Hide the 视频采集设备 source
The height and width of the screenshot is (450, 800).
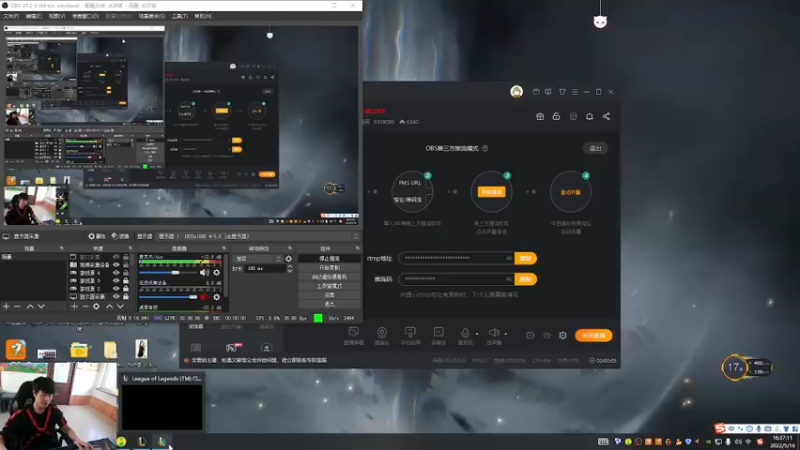[x=116, y=265]
